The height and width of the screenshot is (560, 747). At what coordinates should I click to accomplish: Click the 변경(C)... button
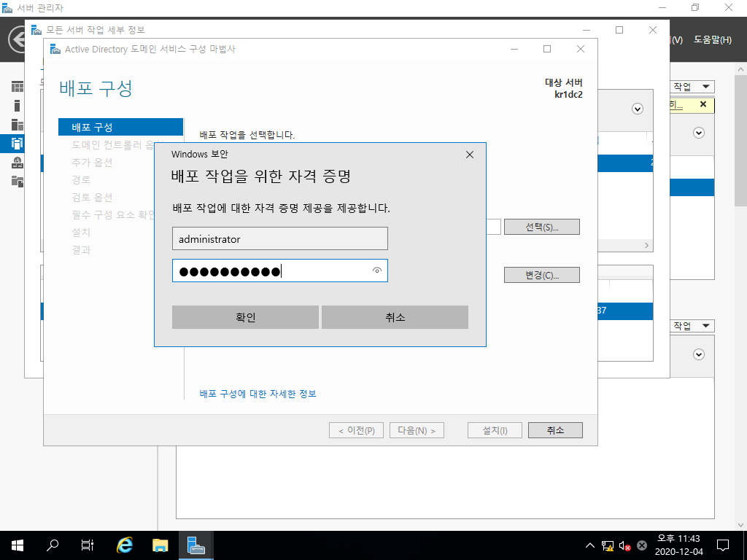(x=542, y=275)
